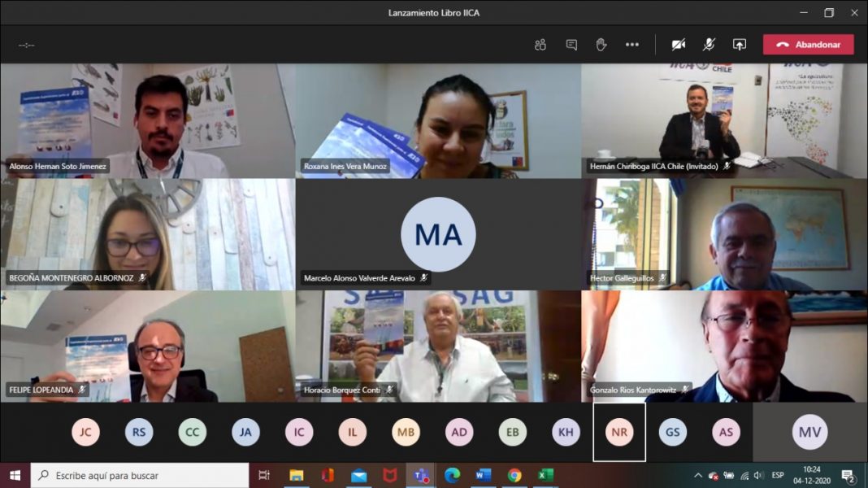This screenshot has height=488, width=868.
Task: Click the Microsoft Edge taskbar icon
Action: click(x=452, y=475)
